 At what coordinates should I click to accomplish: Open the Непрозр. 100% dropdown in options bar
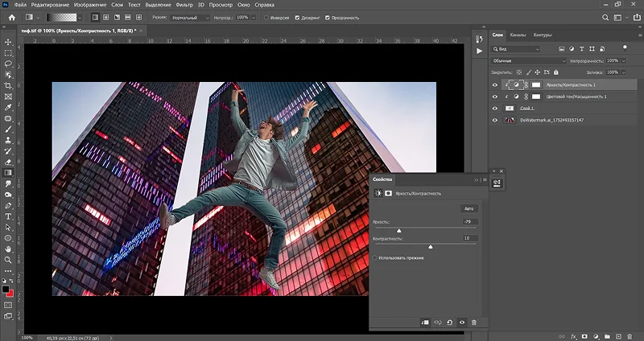pyautogui.click(x=254, y=18)
